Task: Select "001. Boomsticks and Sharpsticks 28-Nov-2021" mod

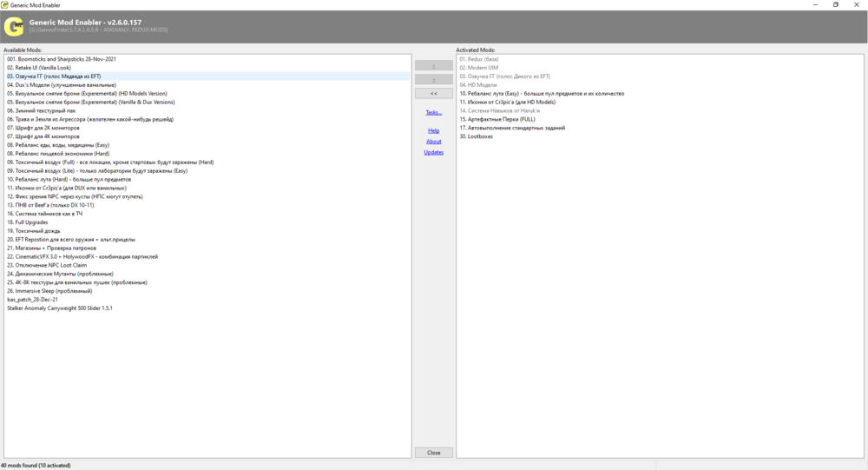Action: click(62, 59)
